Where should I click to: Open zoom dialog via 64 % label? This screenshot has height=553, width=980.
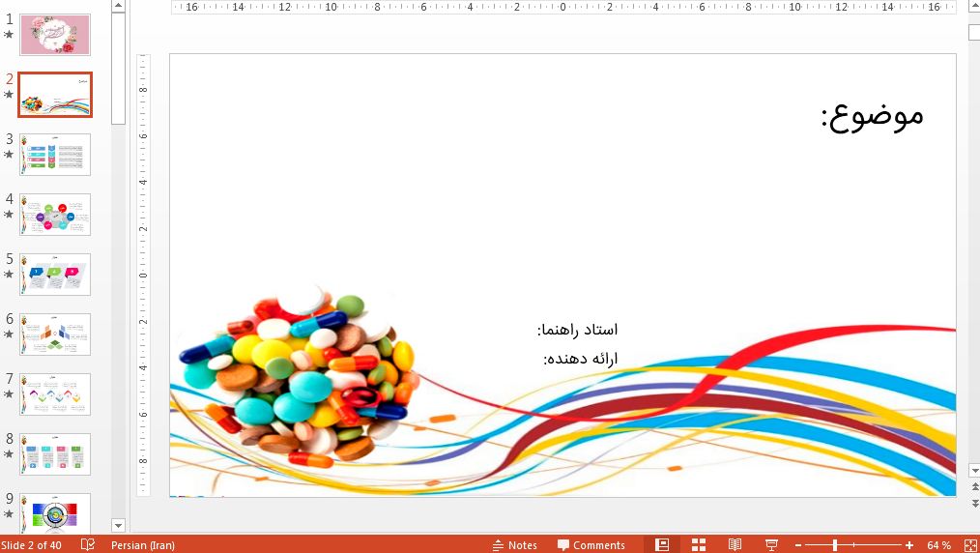coord(938,545)
